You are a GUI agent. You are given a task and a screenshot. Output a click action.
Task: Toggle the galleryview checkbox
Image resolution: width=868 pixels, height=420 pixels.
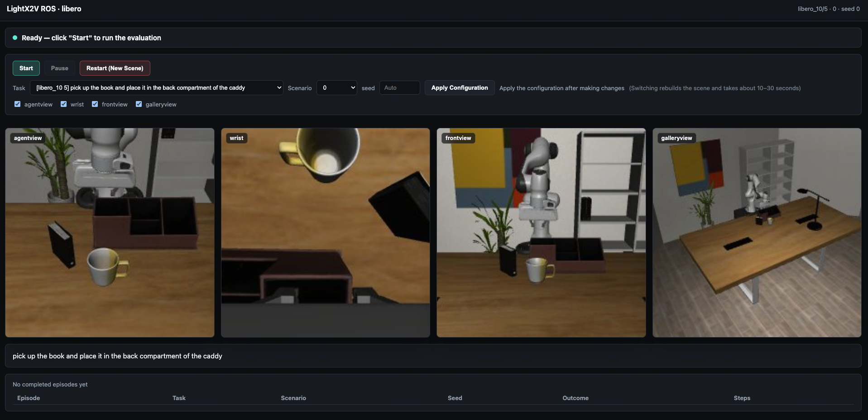pyautogui.click(x=139, y=104)
